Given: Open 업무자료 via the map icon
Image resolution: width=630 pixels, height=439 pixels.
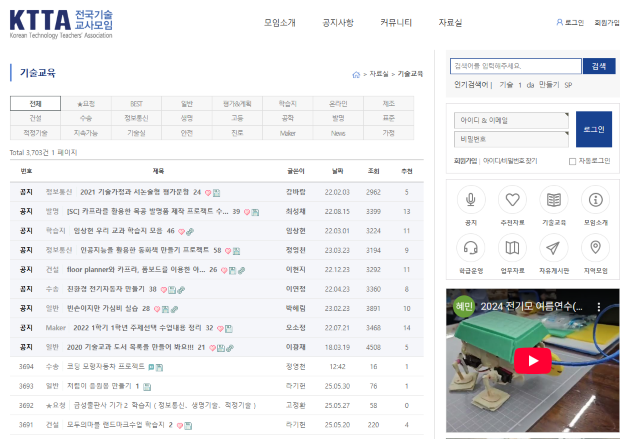Looking at the screenshot, I should pyautogui.click(x=512, y=248).
